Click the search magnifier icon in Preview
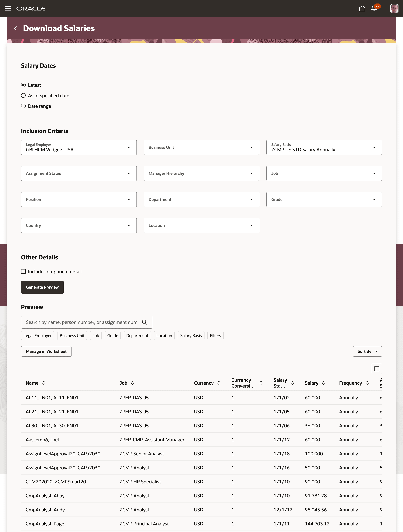 [x=144, y=322]
